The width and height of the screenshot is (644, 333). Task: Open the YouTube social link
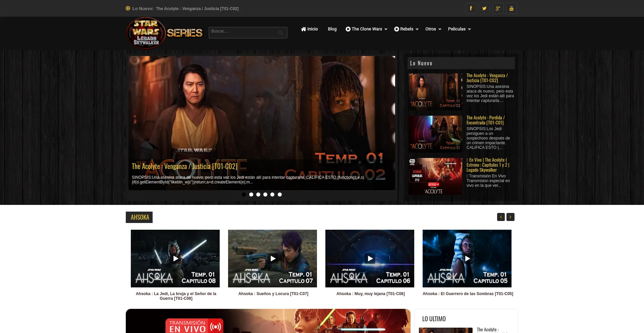pyautogui.click(x=511, y=8)
